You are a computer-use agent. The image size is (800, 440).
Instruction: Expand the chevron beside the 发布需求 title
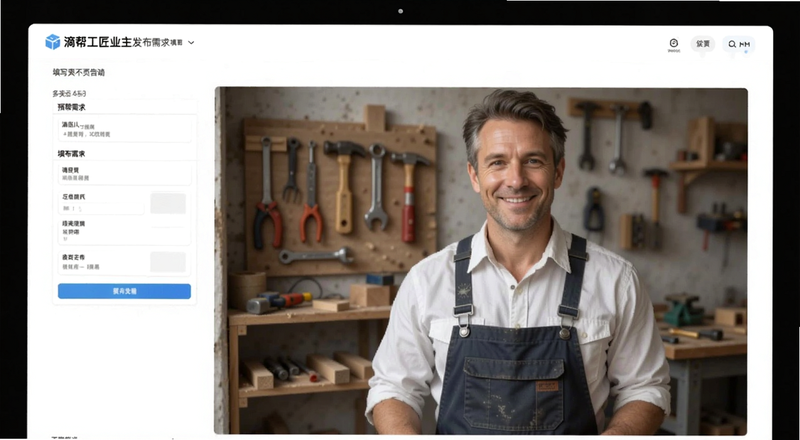coord(191,42)
